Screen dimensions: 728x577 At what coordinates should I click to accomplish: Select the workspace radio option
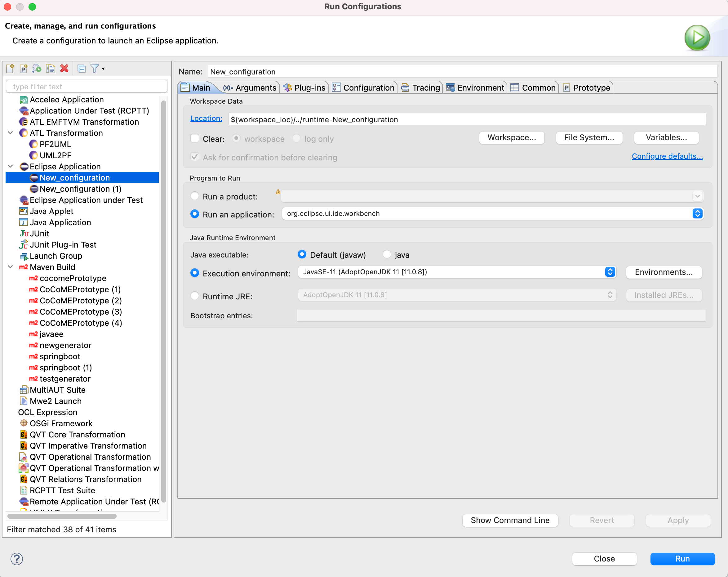tap(236, 138)
